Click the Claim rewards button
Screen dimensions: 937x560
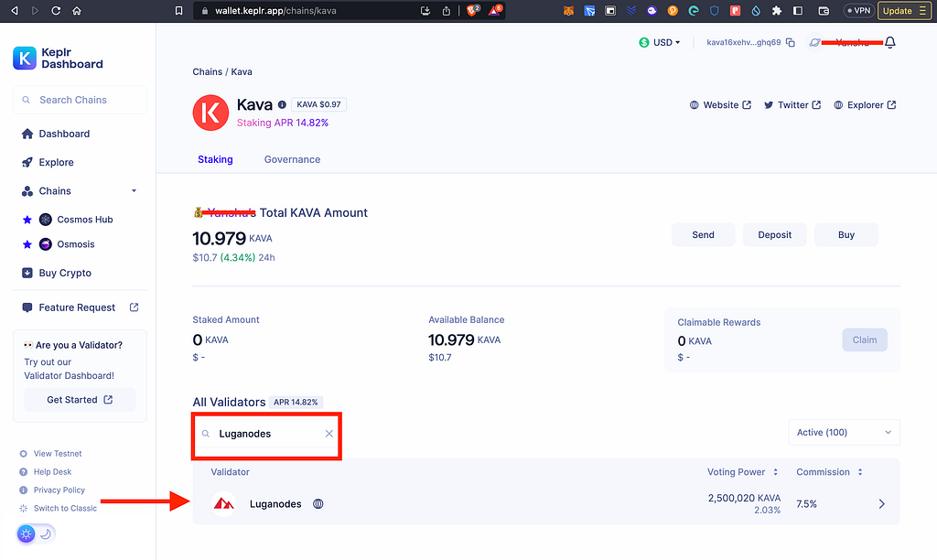click(x=865, y=340)
